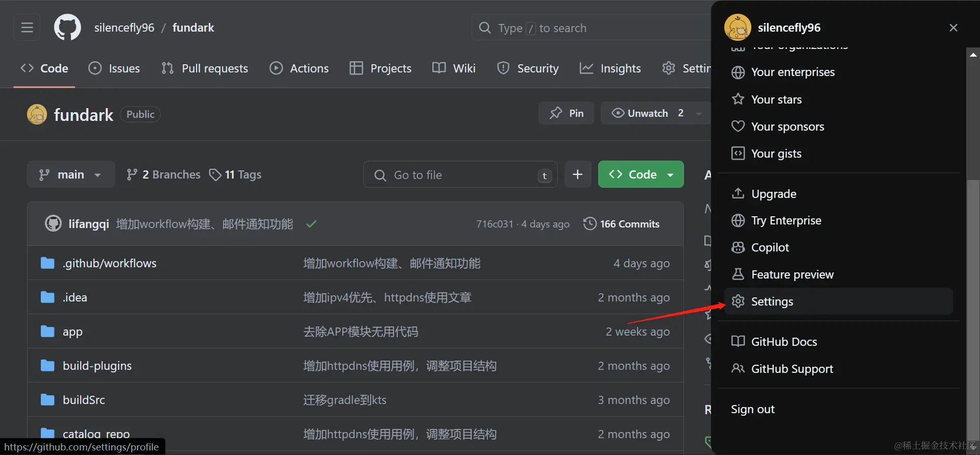Open the main branch selector dropdown
Image resolution: width=980 pixels, height=455 pixels.
(x=70, y=174)
